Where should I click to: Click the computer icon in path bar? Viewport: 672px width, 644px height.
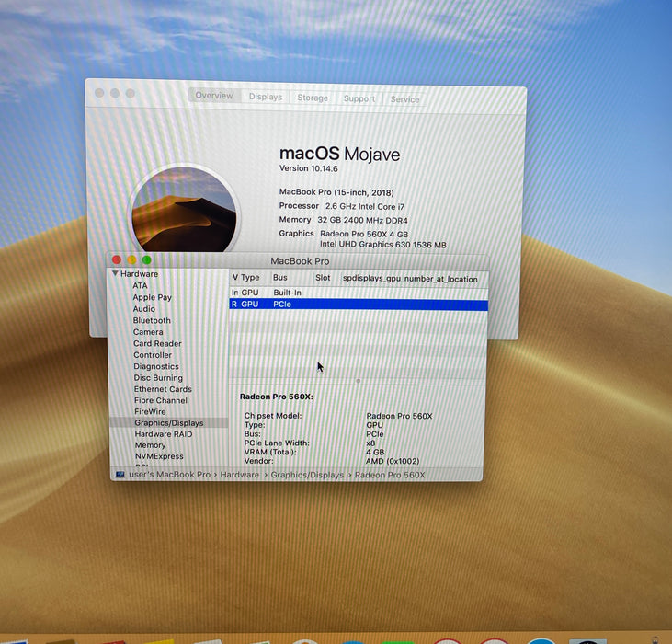pyautogui.click(x=120, y=475)
